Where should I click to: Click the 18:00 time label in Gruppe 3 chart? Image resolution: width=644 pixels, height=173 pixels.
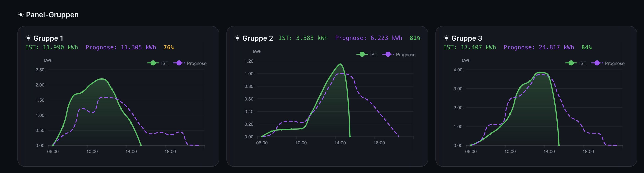tap(588, 151)
